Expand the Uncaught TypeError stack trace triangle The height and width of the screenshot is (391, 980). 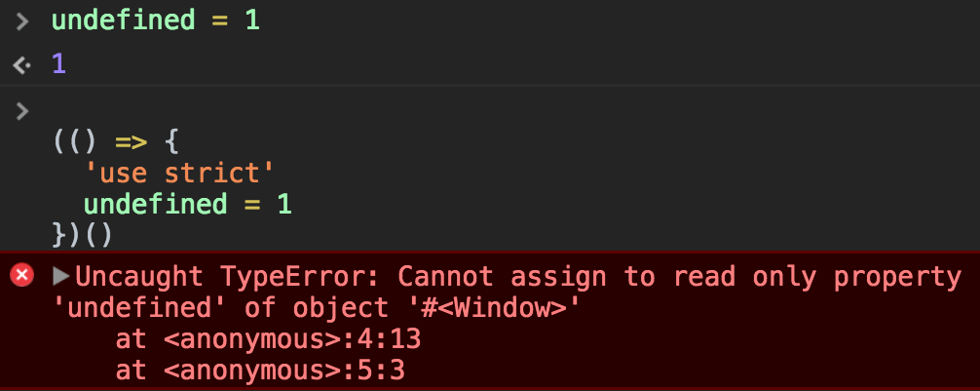[60, 276]
